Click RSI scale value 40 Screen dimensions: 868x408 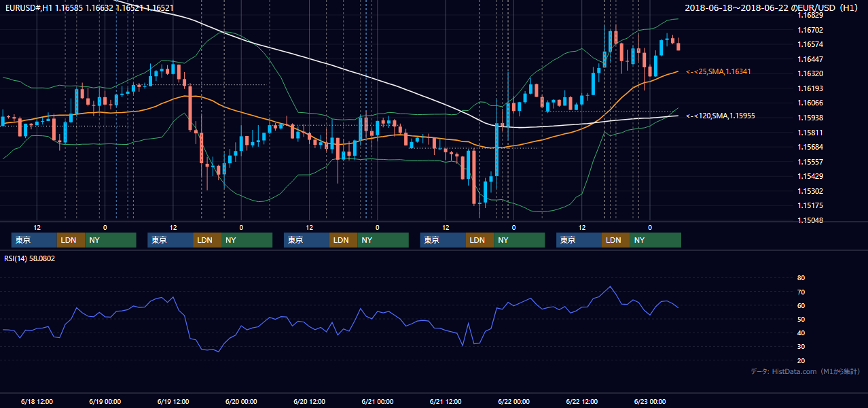coord(801,333)
